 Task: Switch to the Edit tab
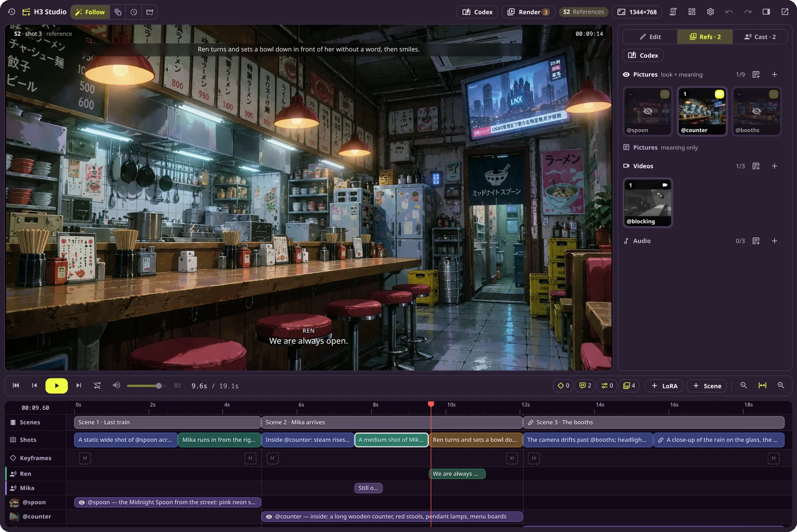coord(650,37)
